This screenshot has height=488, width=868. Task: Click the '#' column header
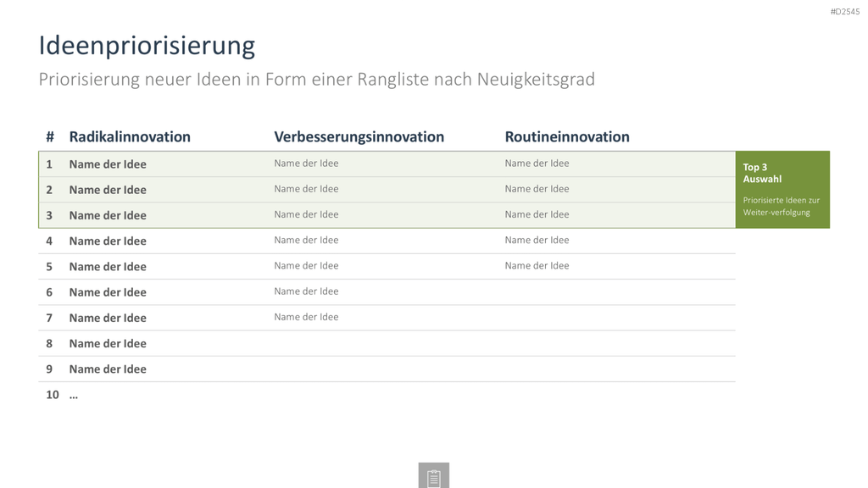click(x=50, y=136)
